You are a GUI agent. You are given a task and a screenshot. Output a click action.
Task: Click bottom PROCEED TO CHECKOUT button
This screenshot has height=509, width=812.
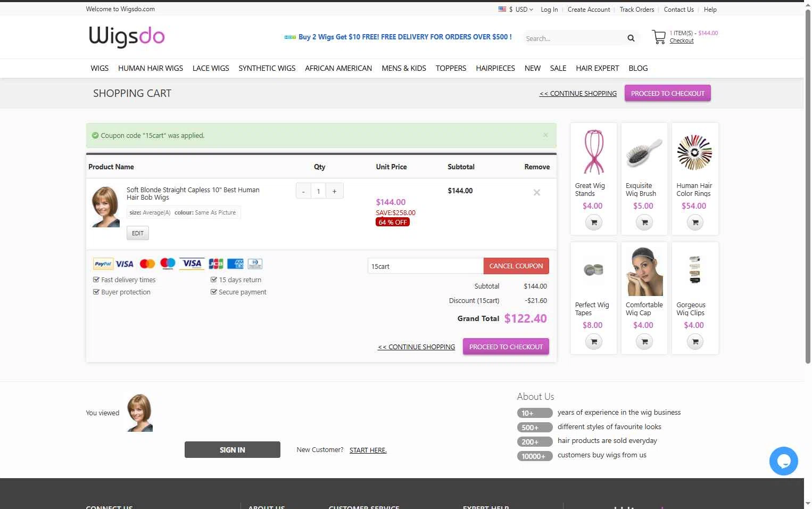coord(506,347)
